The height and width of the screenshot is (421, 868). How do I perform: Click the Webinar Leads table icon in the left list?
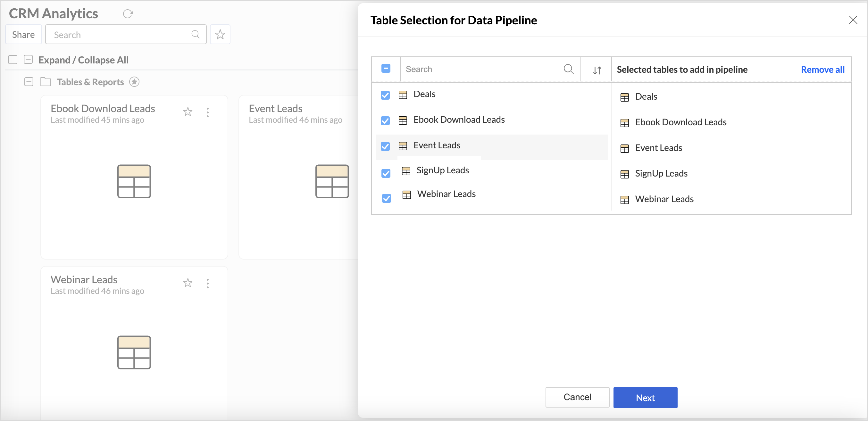[407, 195]
